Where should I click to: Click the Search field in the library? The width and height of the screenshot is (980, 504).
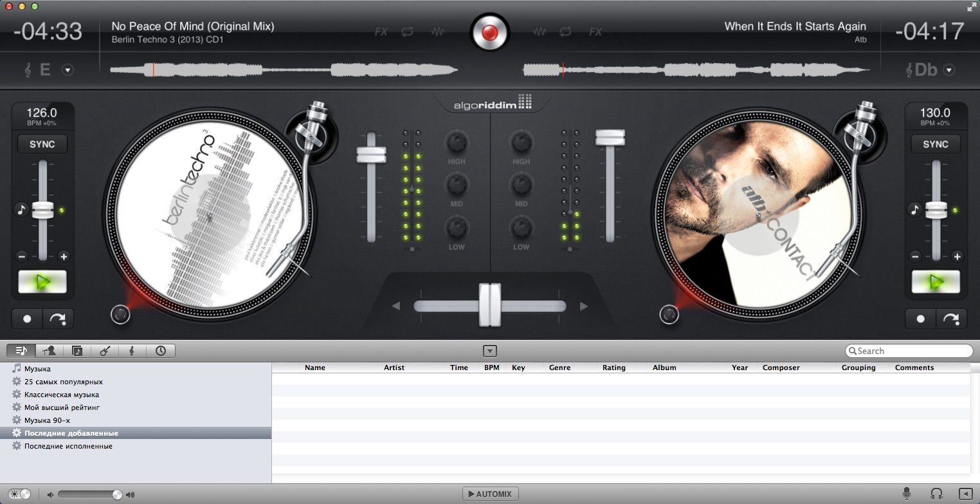tap(909, 351)
